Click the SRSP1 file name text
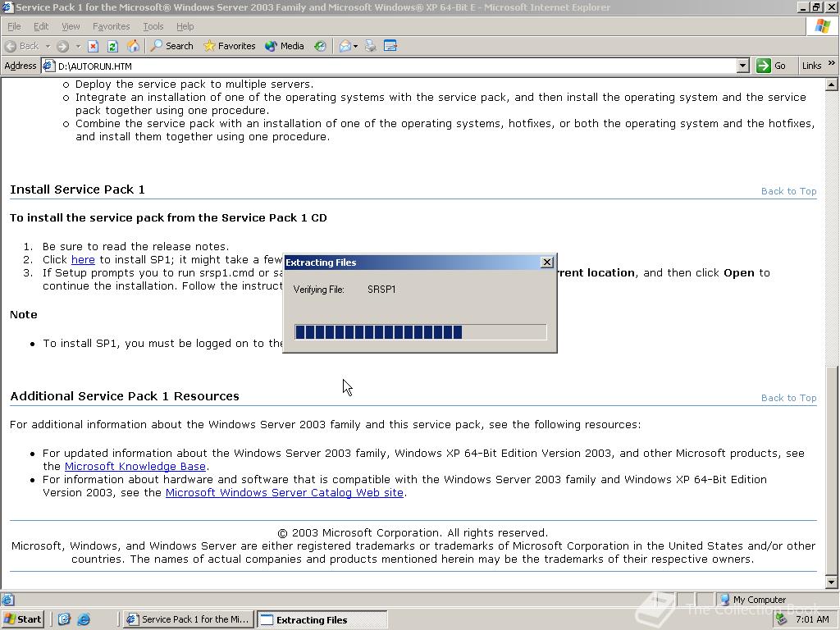840x630 pixels. tap(381, 290)
